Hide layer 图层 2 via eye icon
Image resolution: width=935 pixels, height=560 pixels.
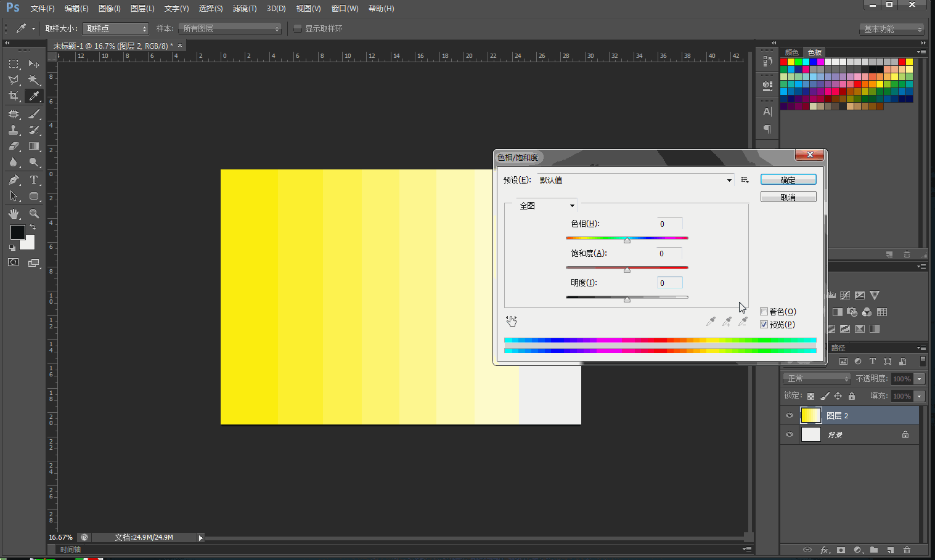tap(790, 415)
